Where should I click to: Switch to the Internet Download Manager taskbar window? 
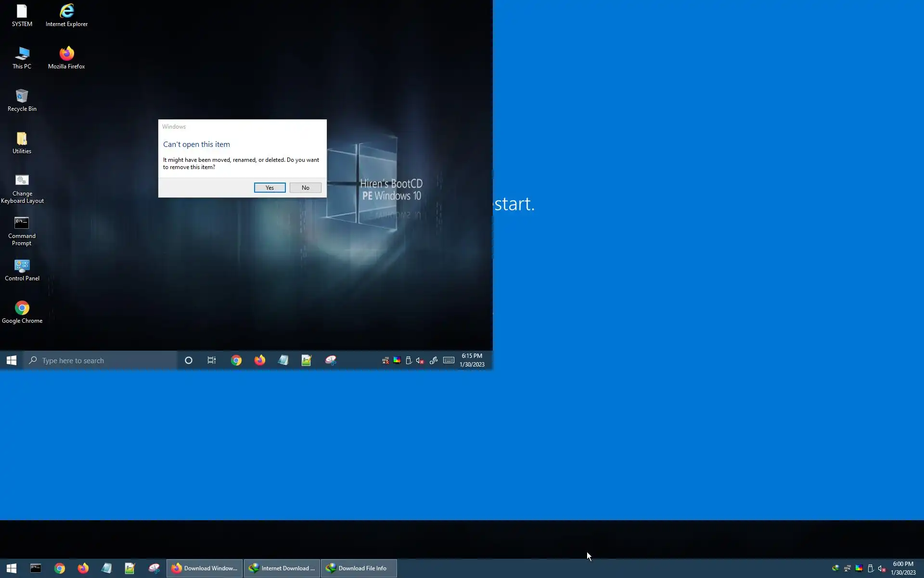[x=282, y=568]
